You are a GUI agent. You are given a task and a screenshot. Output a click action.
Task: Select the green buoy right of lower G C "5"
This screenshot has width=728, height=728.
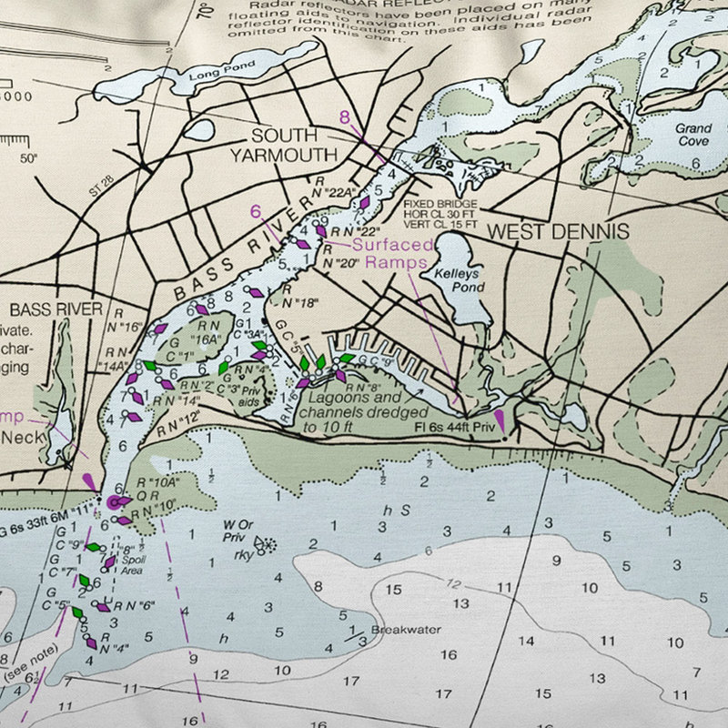point(77,612)
